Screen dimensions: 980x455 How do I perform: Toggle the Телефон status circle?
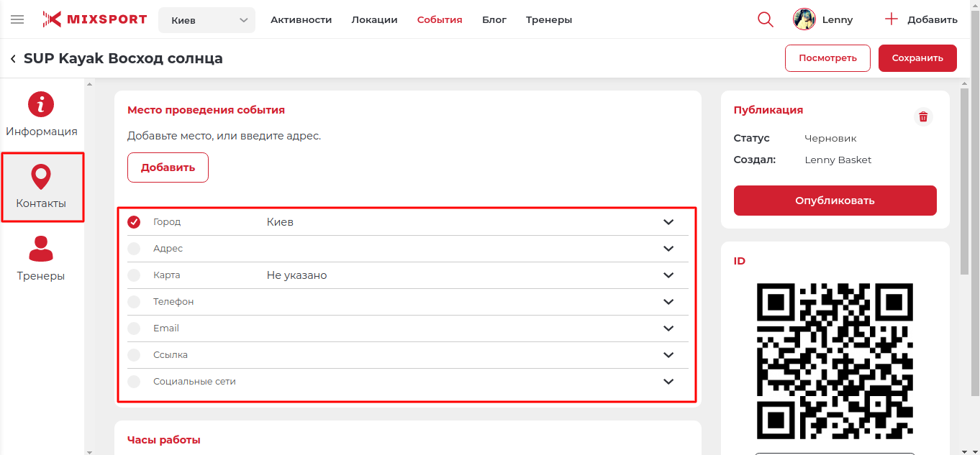(x=134, y=302)
